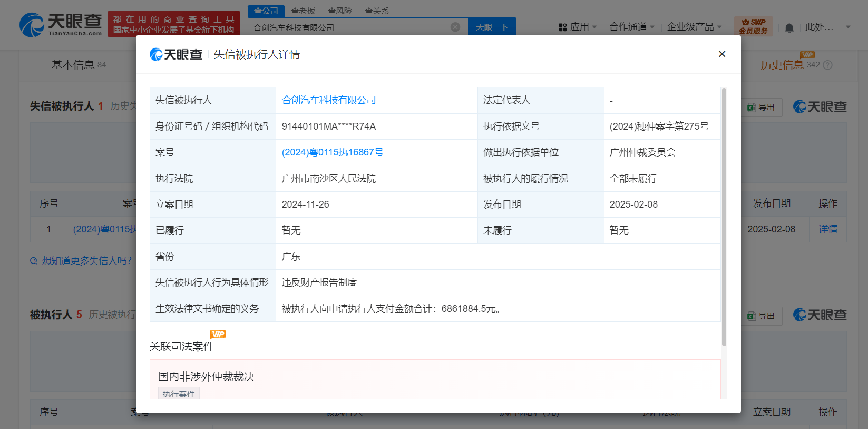Click the TianYanCha site logo at top left
The image size is (868, 429).
tap(61, 25)
